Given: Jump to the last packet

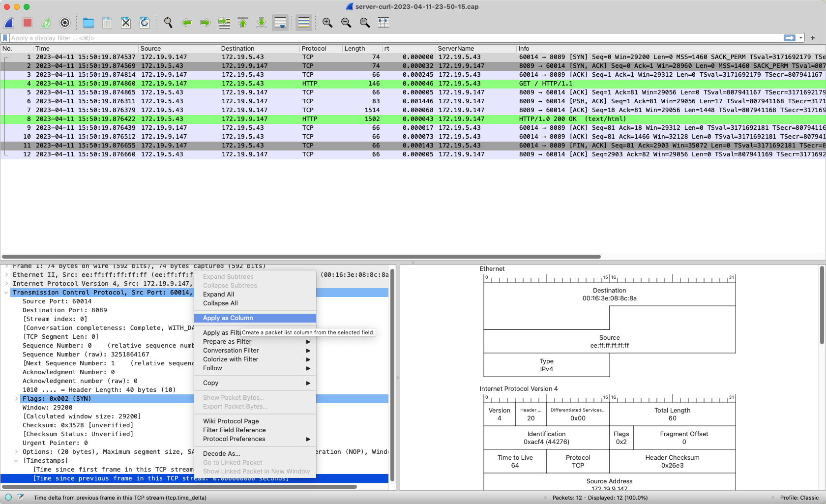Looking at the screenshot, I should (262, 23).
